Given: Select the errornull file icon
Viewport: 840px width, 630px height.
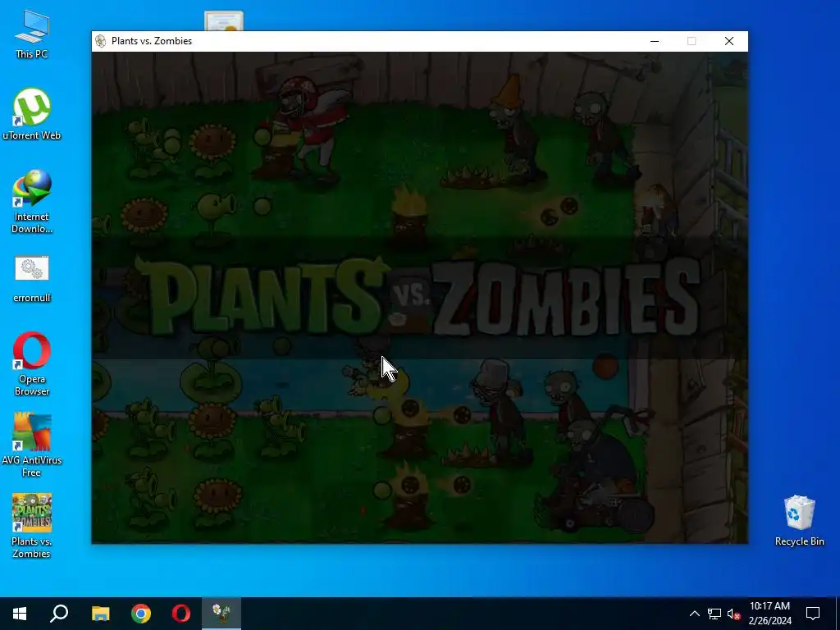Looking at the screenshot, I should coord(32,279).
